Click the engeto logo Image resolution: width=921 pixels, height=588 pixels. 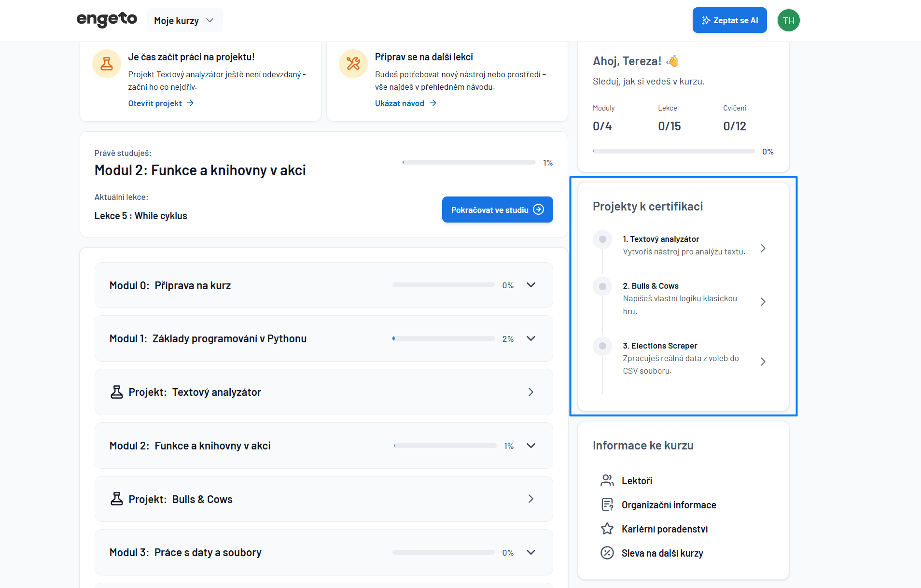tap(107, 20)
